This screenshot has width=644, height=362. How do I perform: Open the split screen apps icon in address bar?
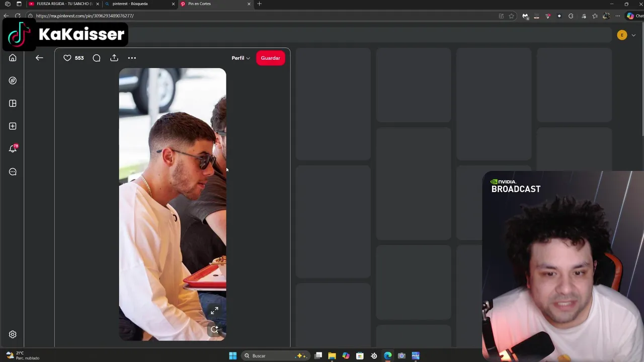coord(501,16)
